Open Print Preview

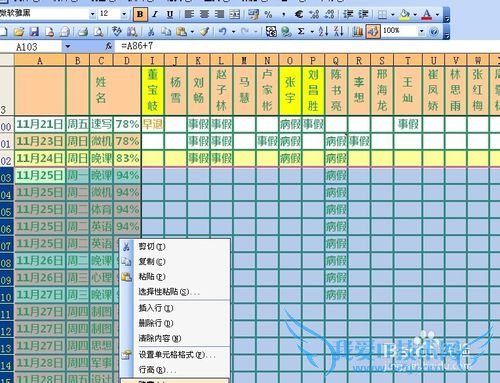98,32
